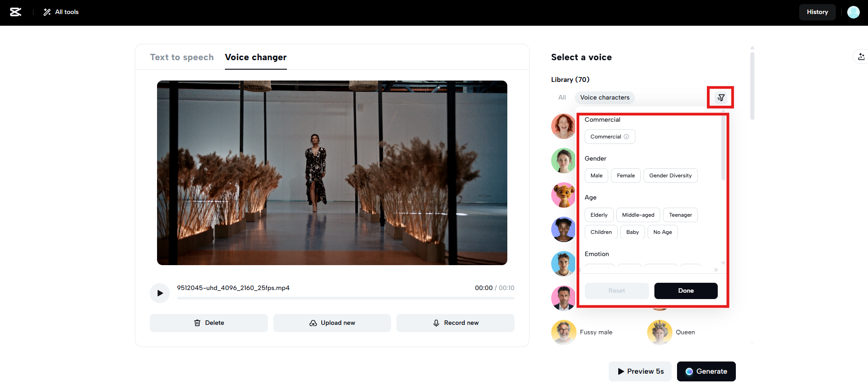
Task: Toggle the Commercial filter chip
Action: (x=610, y=137)
